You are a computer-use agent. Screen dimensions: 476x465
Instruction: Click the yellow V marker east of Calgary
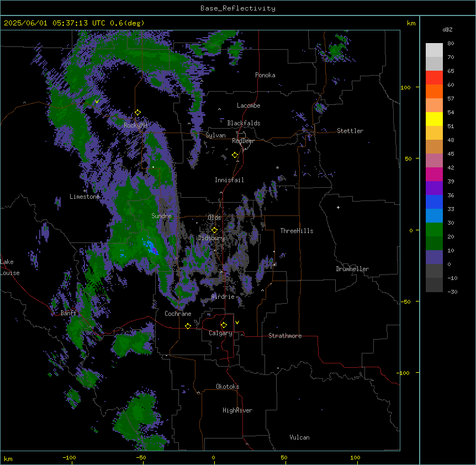(x=237, y=323)
